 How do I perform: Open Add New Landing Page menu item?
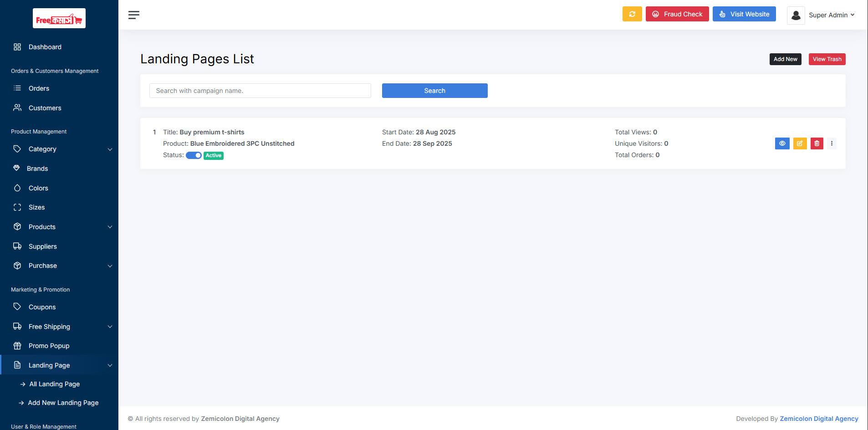coord(63,403)
